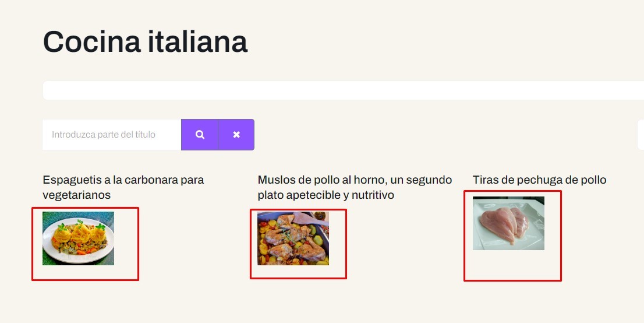Screen dimensions: 644x323
Task: Submit the title search with the purple magnifier
Action: coord(200,135)
